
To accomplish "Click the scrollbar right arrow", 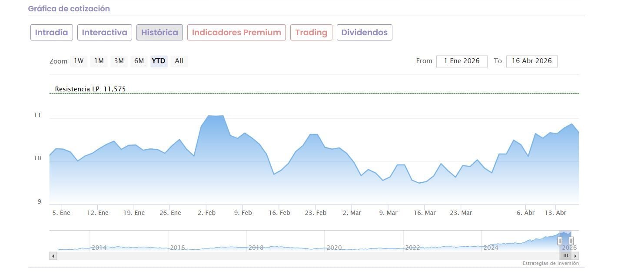I will [576, 256].
